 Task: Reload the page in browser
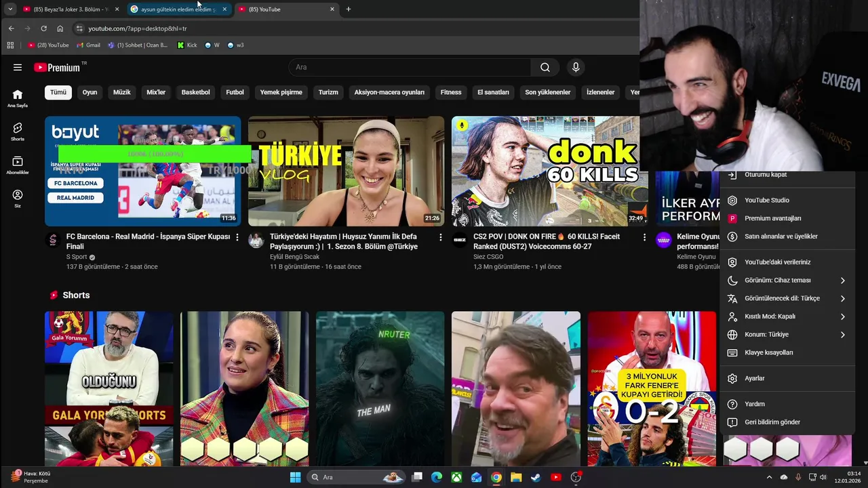[43, 28]
